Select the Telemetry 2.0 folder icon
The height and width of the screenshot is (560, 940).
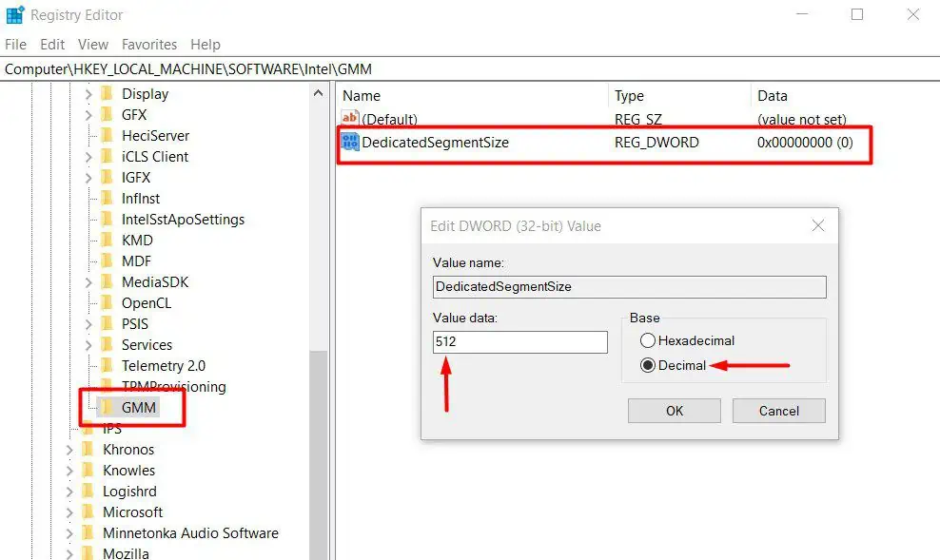point(108,365)
